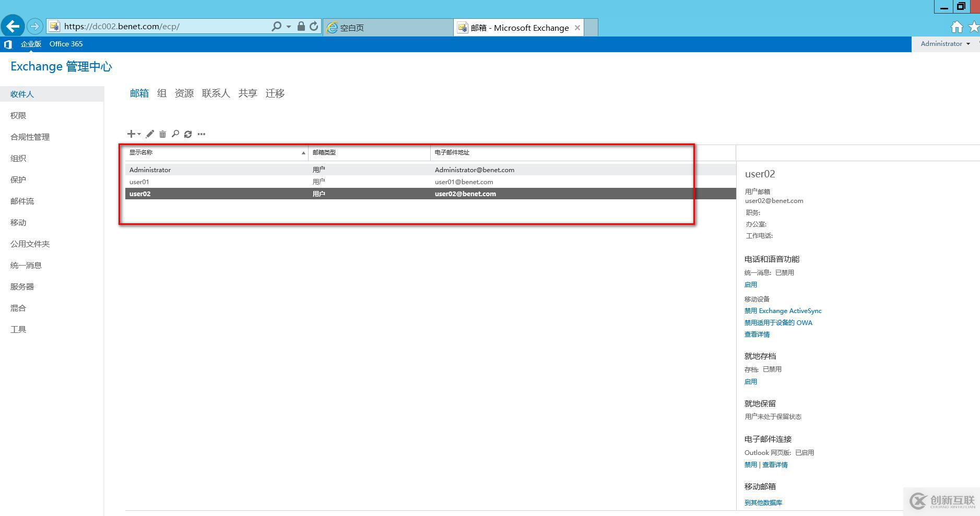Switch to the 邮箱 - Microsoft Exchange tab
The image size is (980, 516).
518,28
